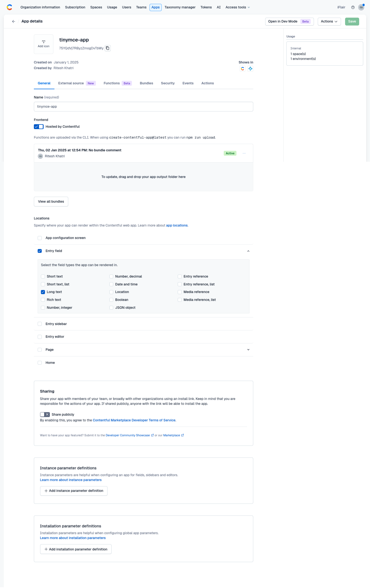Check the Entry reference checkbox
This screenshot has height=588, width=370.
tap(180, 277)
